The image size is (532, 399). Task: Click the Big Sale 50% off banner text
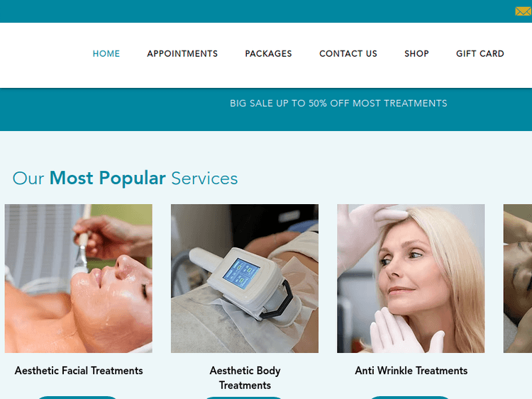pyautogui.click(x=338, y=103)
